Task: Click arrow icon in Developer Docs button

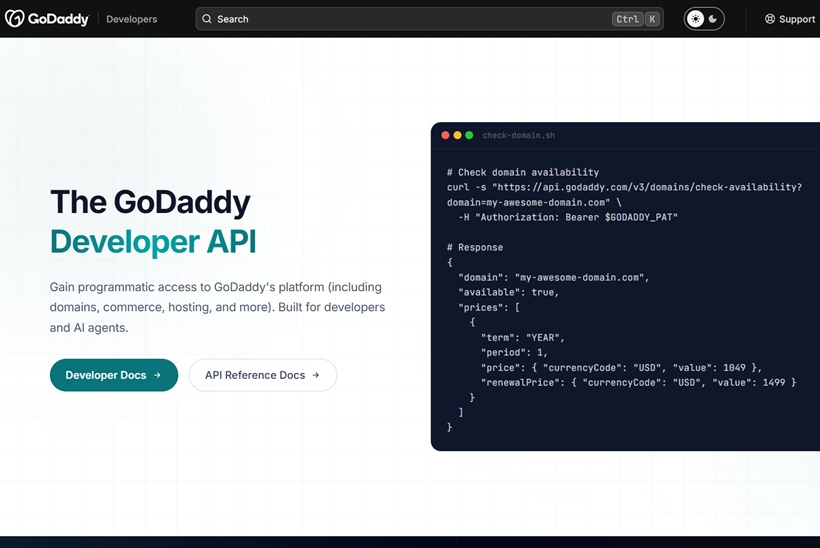Action: (x=157, y=375)
